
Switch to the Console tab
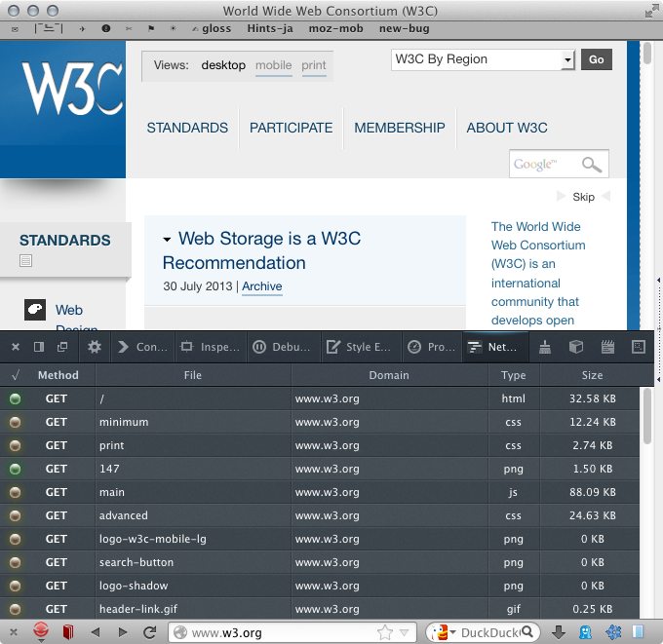click(x=143, y=347)
